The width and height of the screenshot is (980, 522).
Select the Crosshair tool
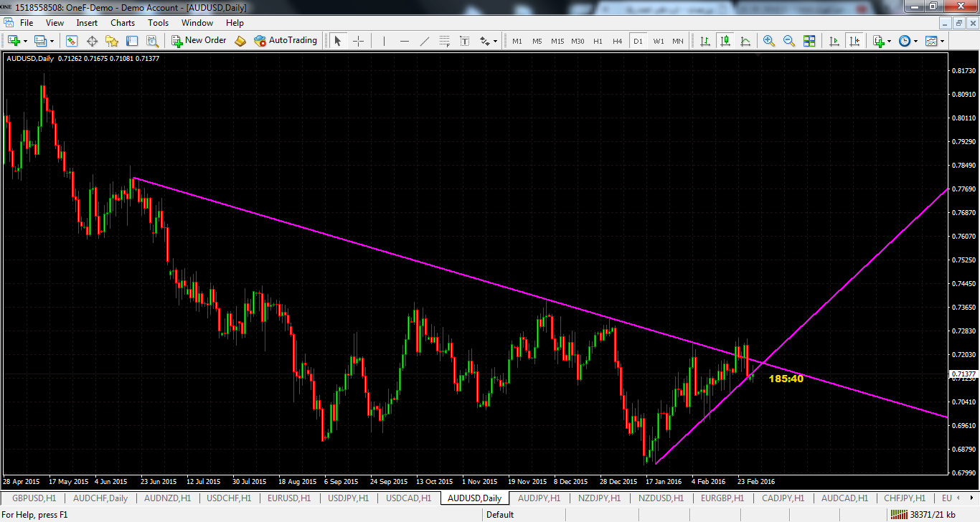click(x=358, y=41)
